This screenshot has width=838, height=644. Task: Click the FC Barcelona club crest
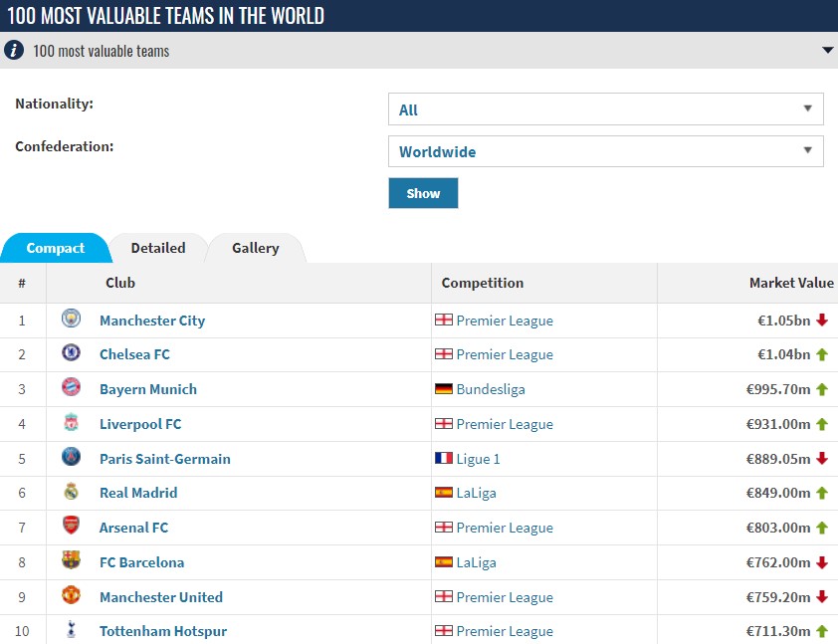coord(71,560)
